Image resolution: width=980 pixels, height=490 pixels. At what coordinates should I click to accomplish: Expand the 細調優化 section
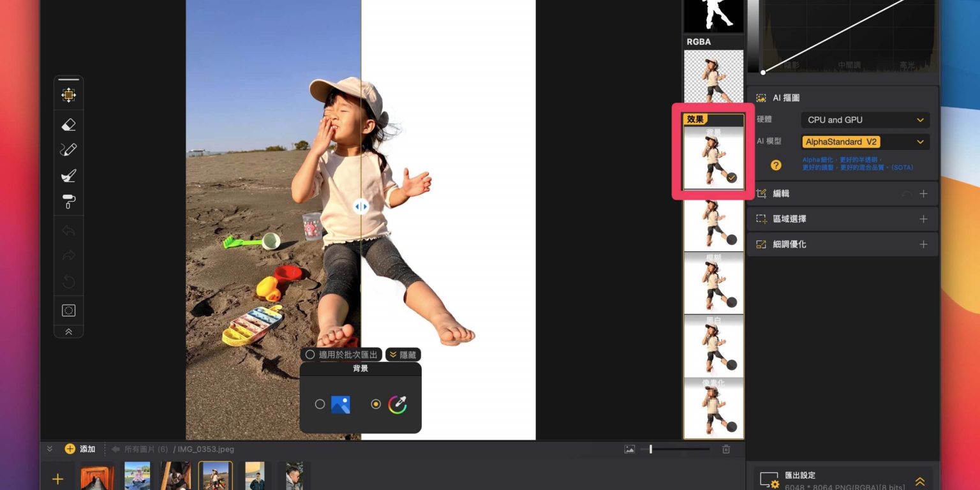click(x=923, y=244)
